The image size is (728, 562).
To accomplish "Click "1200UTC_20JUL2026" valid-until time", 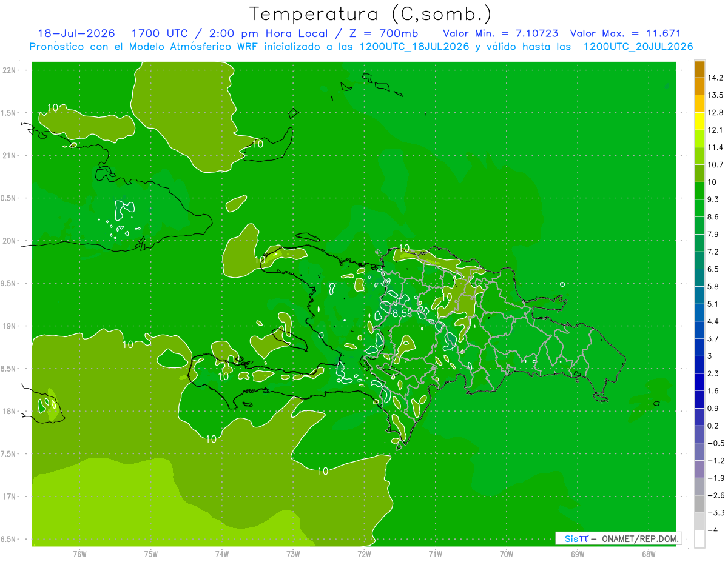I will [638, 47].
